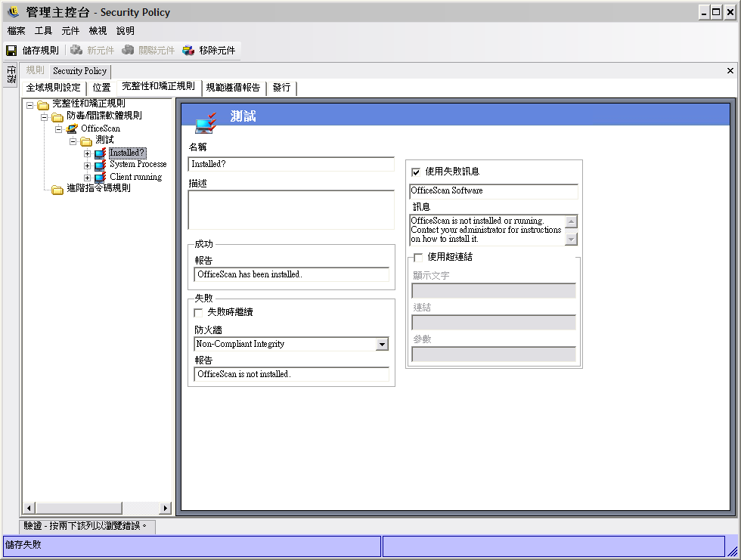The image size is (741, 560).
Task: Click the 移除元件 remove component icon
Action: click(x=188, y=50)
